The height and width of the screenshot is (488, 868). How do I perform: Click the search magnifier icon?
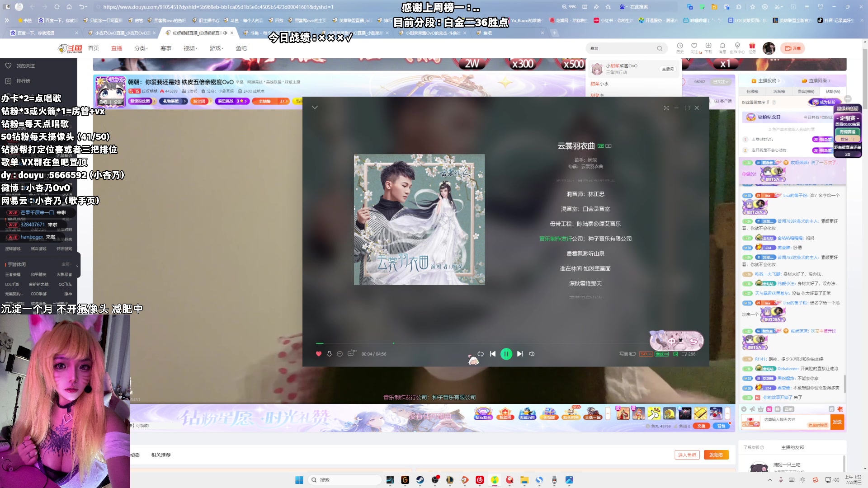660,48
